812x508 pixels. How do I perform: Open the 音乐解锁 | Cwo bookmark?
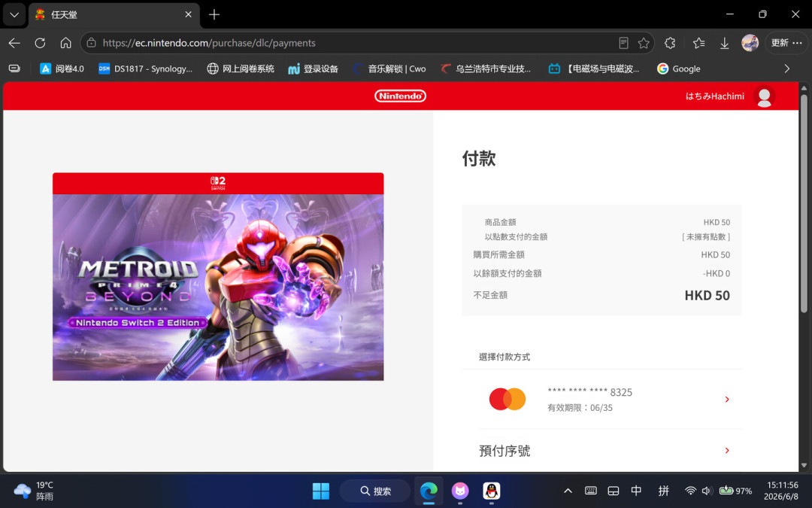coord(389,68)
